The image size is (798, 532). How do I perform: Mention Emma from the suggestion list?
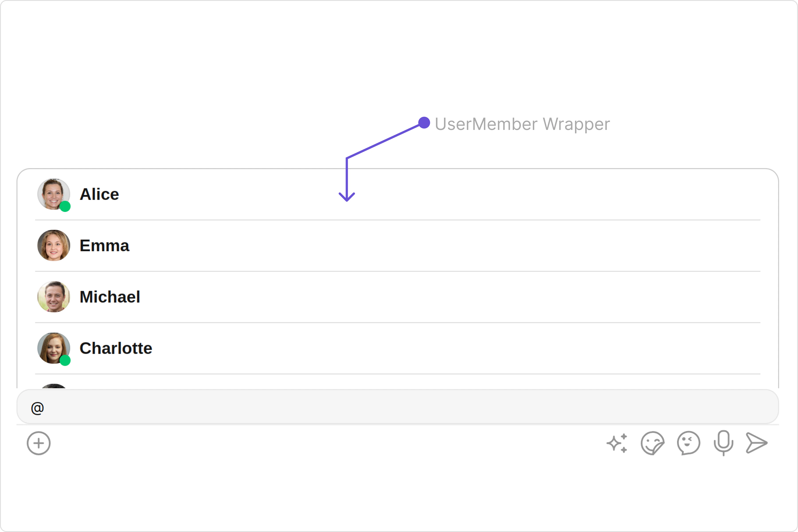click(104, 246)
